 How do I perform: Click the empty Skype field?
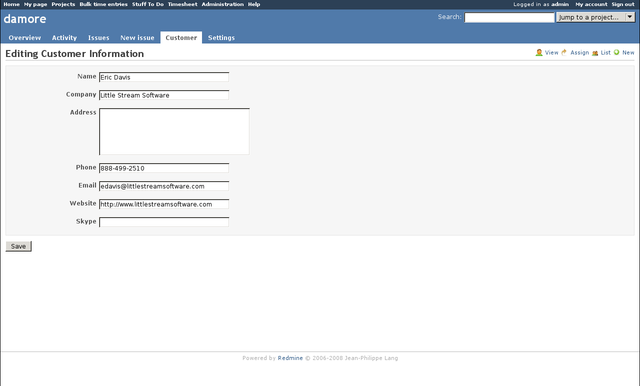164,222
